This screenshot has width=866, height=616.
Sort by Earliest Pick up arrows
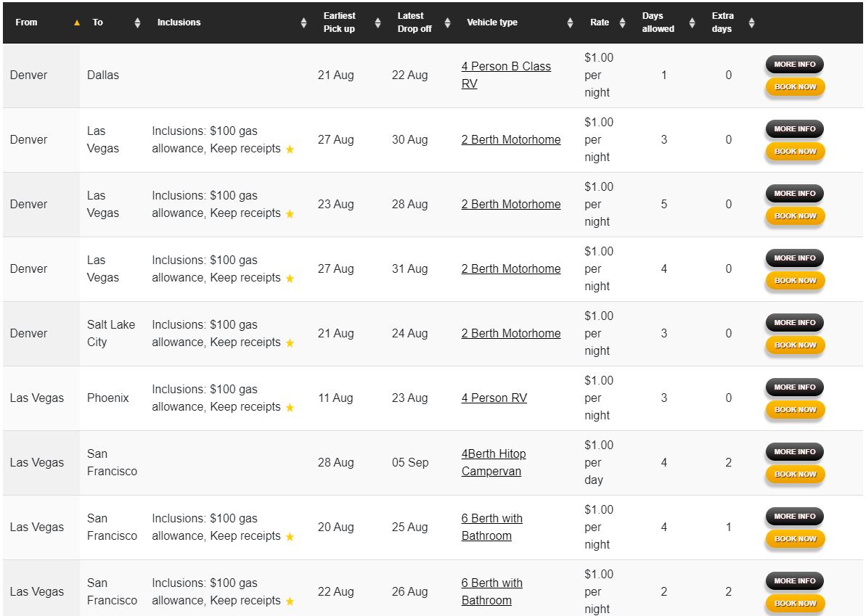[x=377, y=22]
